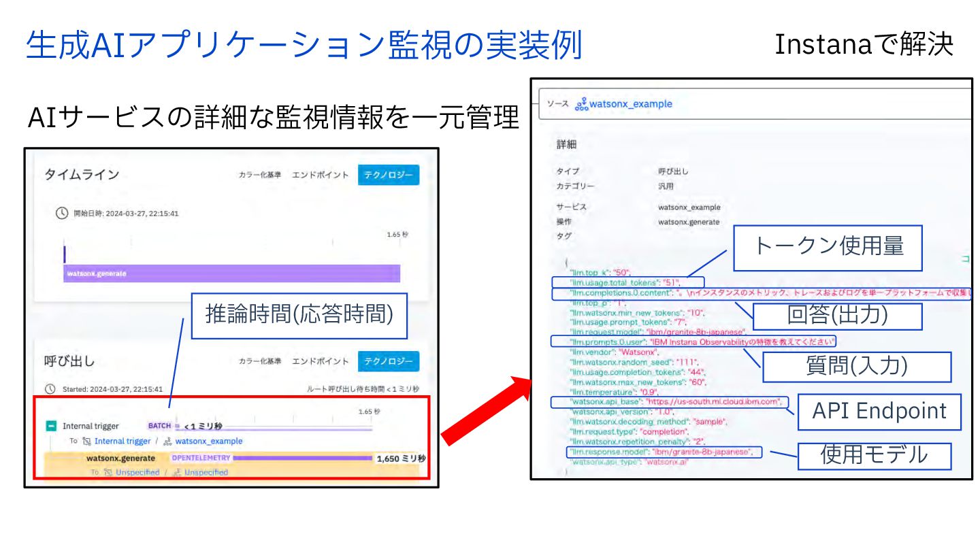Click the small dark marker at the timeline start
The width and height of the screenshot is (980, 551).
65,254
